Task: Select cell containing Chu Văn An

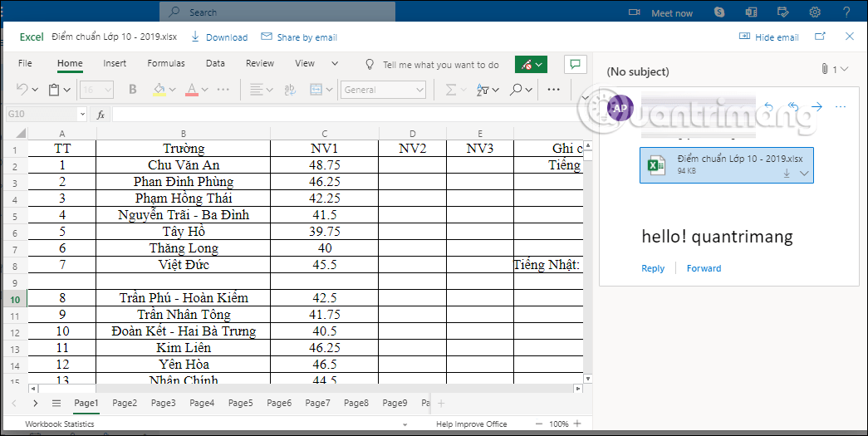Action: point(184,165)
